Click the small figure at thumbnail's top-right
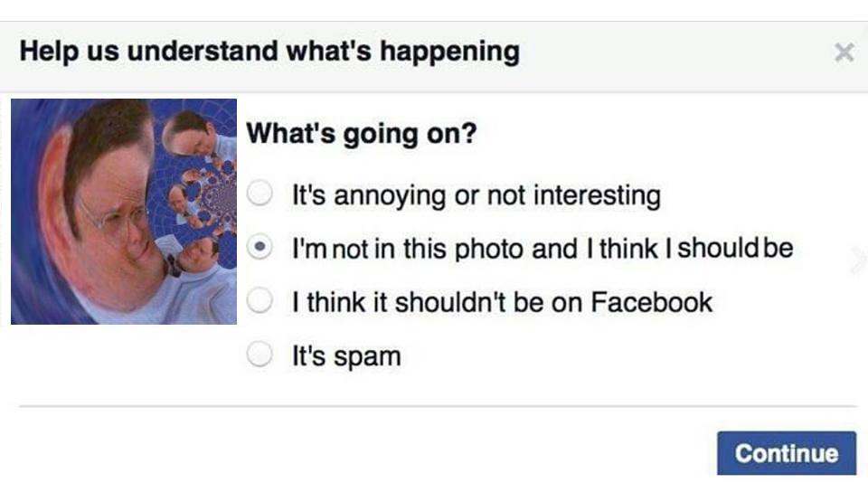 [197, 131]
